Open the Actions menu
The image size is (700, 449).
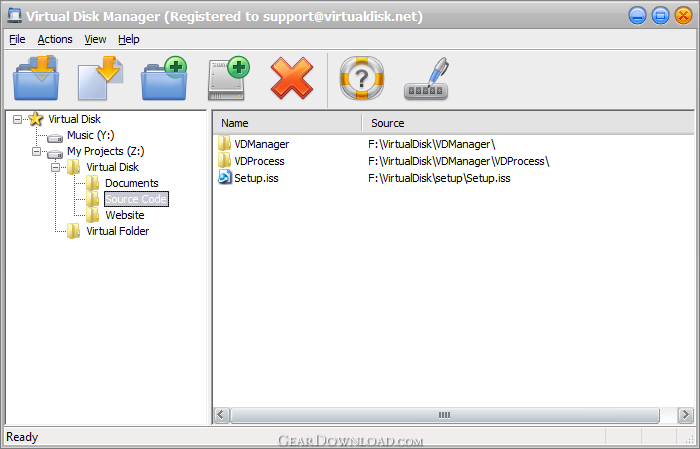[55, 39]
